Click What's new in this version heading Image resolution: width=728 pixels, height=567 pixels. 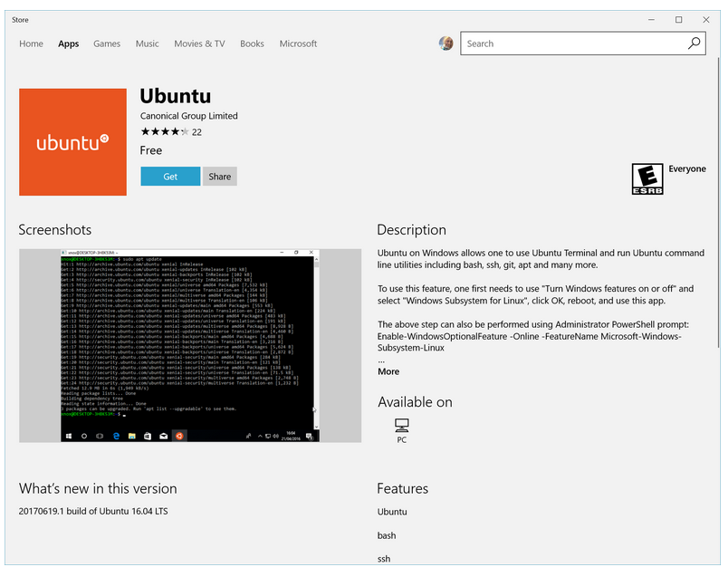click(x=98, y=488)
